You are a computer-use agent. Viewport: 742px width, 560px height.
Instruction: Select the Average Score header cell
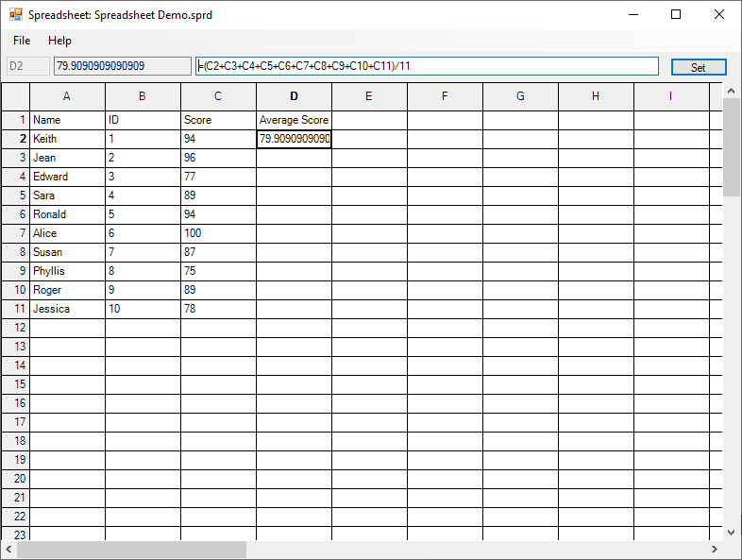(294, 120)
